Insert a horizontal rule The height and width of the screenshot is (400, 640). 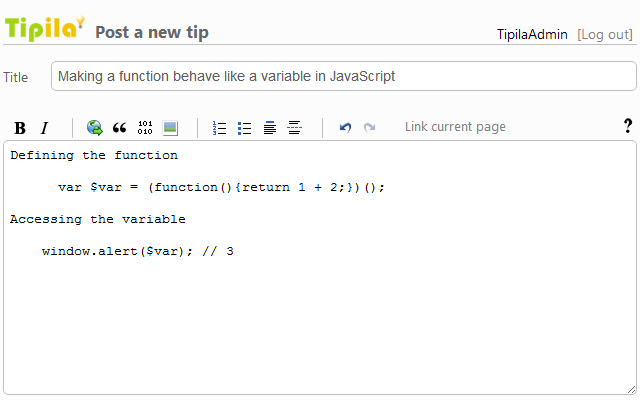(x=295, y=128)
